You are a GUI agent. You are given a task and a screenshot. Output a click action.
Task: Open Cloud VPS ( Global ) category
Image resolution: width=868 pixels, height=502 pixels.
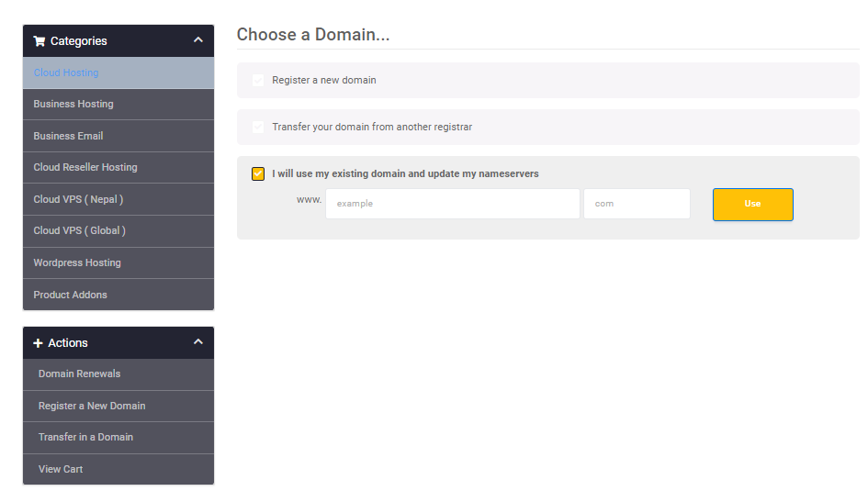click(80, 231)
